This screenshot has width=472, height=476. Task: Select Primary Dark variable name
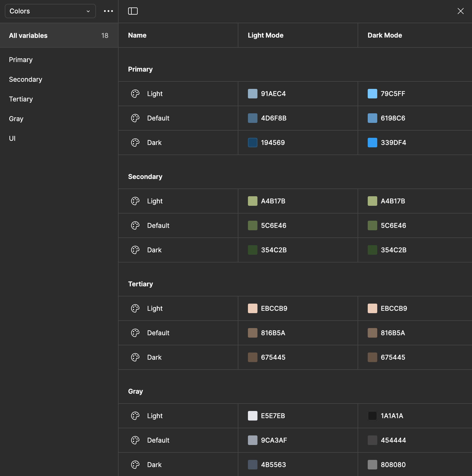(154, 143)
